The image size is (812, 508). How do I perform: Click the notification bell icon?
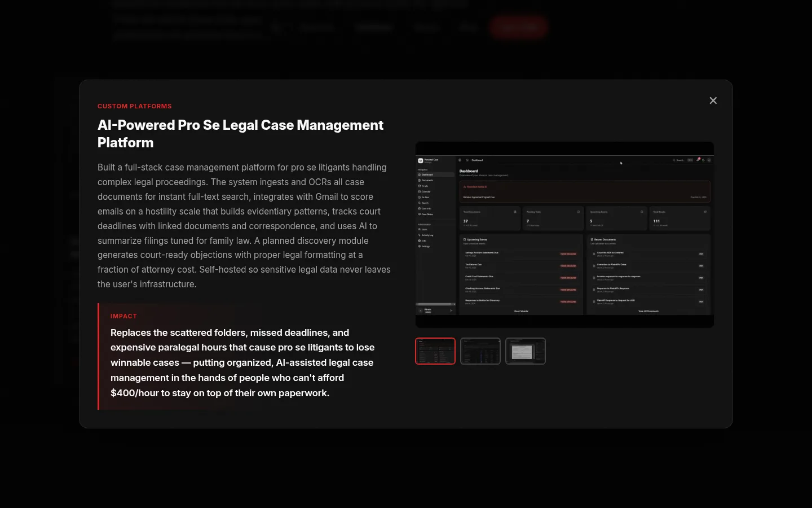tap(698, 160)
